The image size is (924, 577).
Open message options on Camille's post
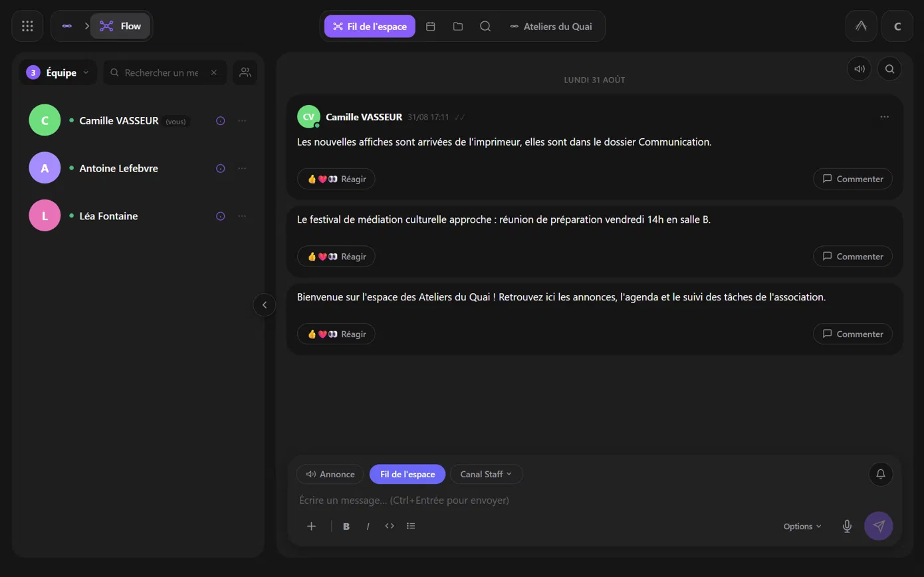point(884,117)
